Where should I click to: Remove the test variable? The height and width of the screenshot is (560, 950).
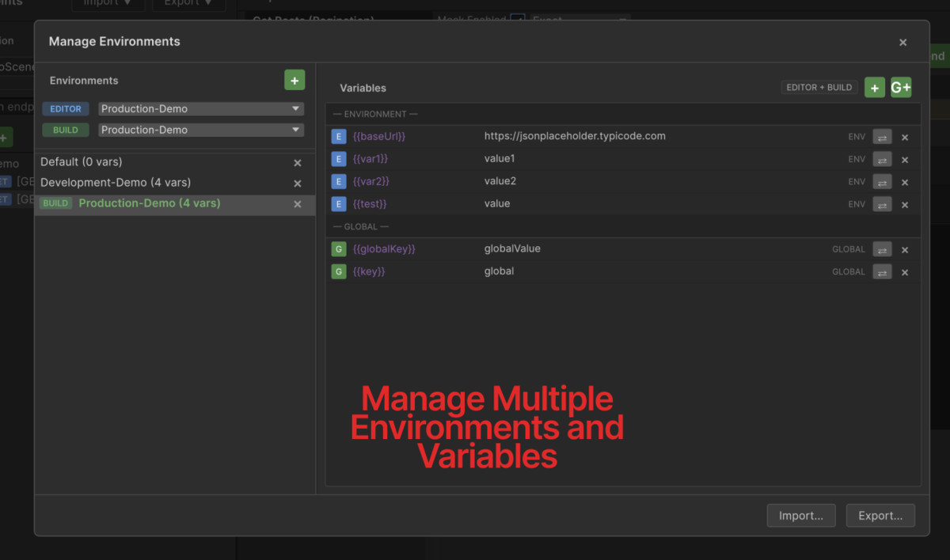tap(905, 205)
